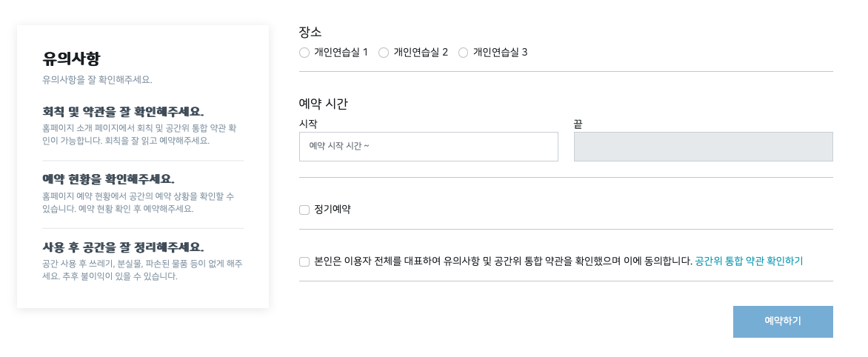
Task: Select the 예약 현황을 확인해주세요 heading
Action: [x=109, y=179]
